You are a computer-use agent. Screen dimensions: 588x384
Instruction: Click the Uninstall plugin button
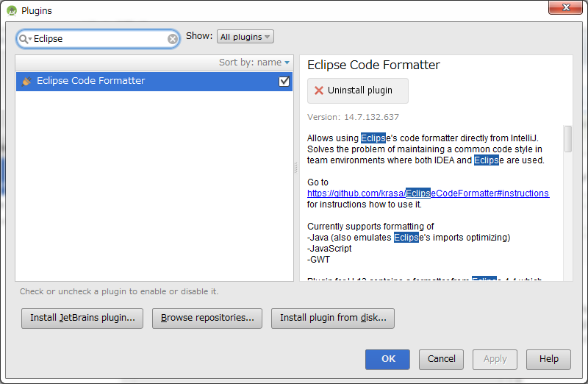(x=358, y=90)
